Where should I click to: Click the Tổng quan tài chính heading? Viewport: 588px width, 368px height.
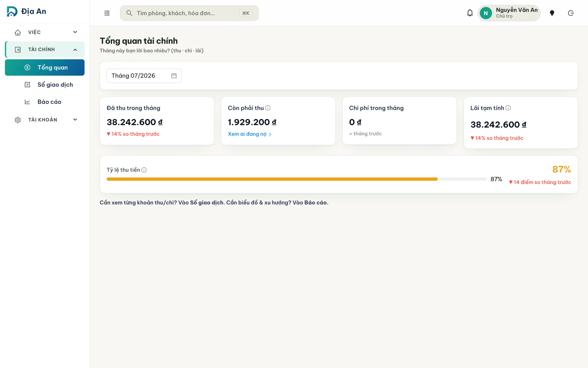[139, 41]
